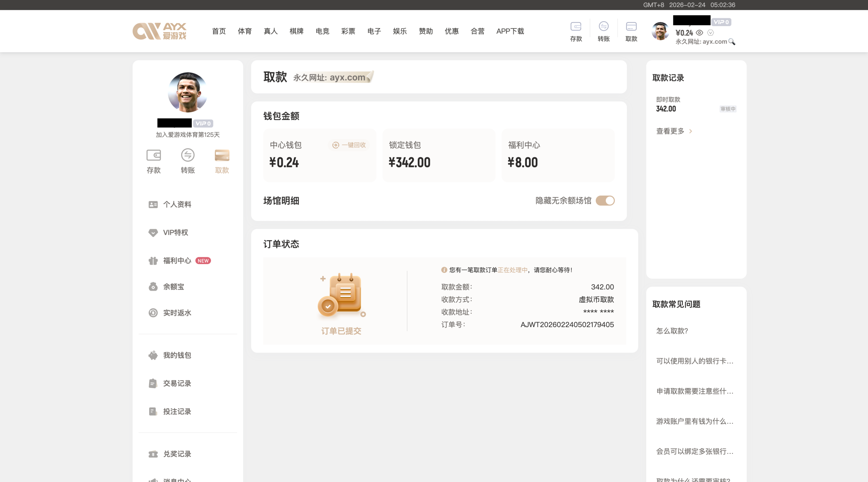
Task: Click the header transfer (转账) icon
Action: pyautogui.click(x=604, y=26)
